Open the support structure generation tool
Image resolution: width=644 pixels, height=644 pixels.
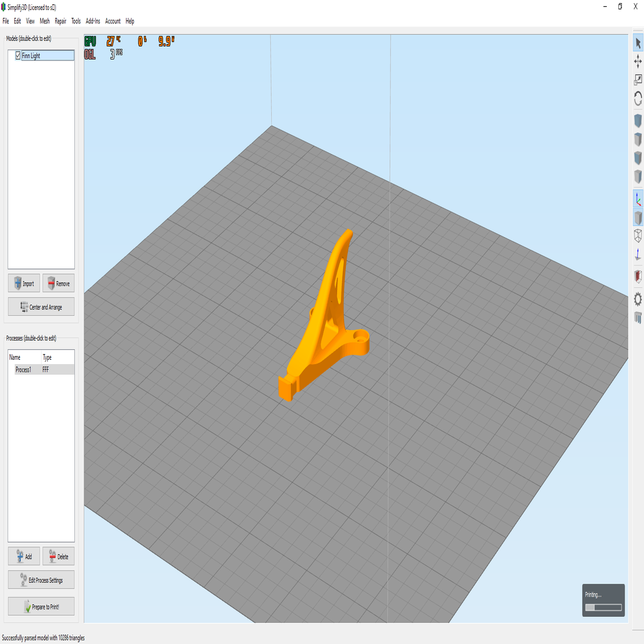[637, 318]
